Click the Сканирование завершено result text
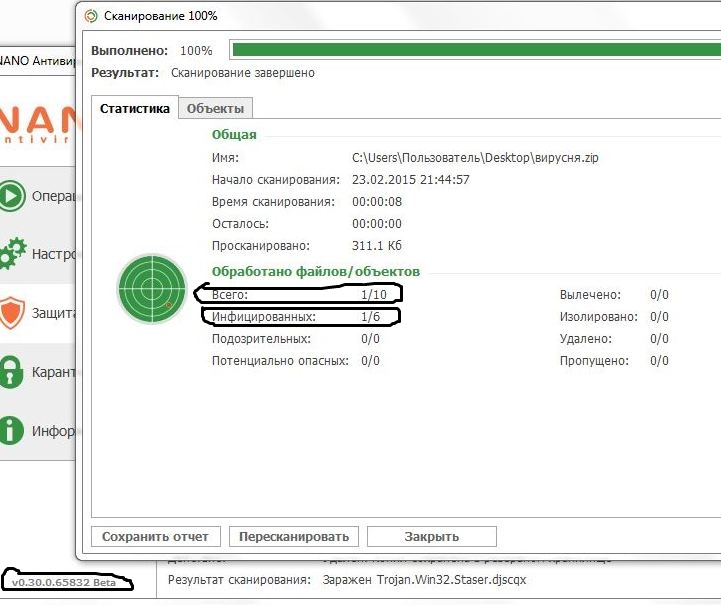Viewport: 721px width, 605px height. coord(243,73)
